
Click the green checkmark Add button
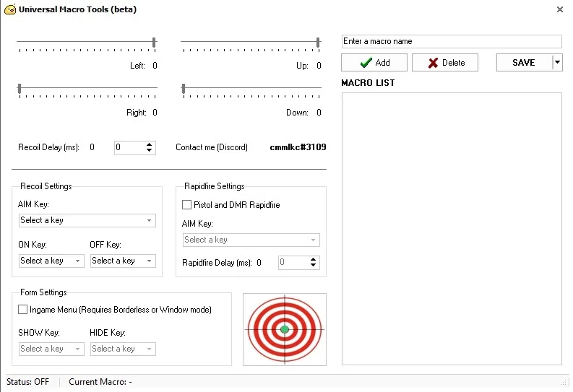374,62
